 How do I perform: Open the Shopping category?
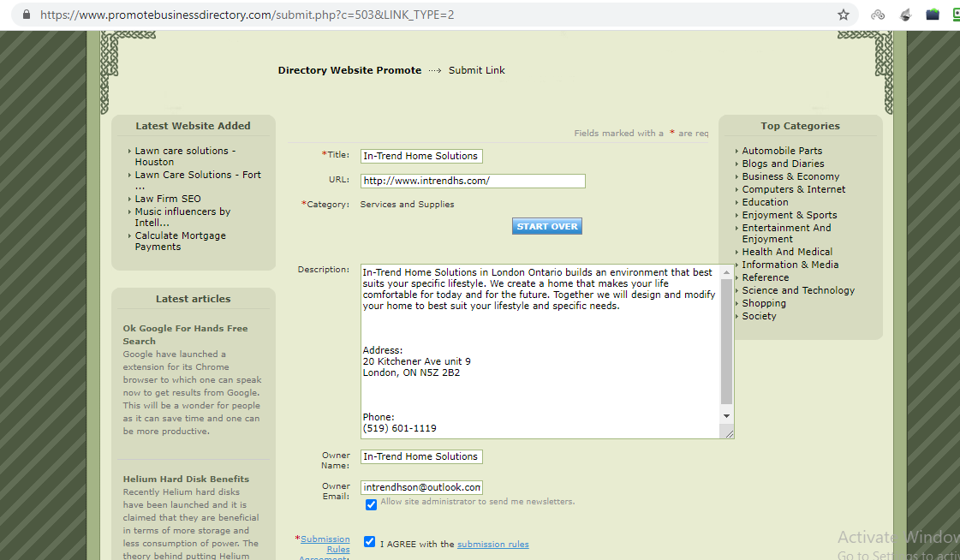coord(764,303)
